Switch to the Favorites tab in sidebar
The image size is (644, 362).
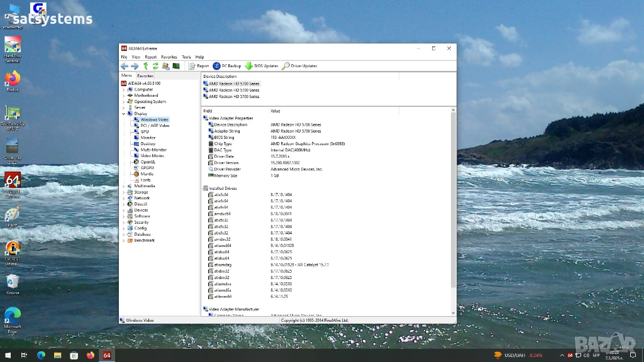click(x=145, y=75)
